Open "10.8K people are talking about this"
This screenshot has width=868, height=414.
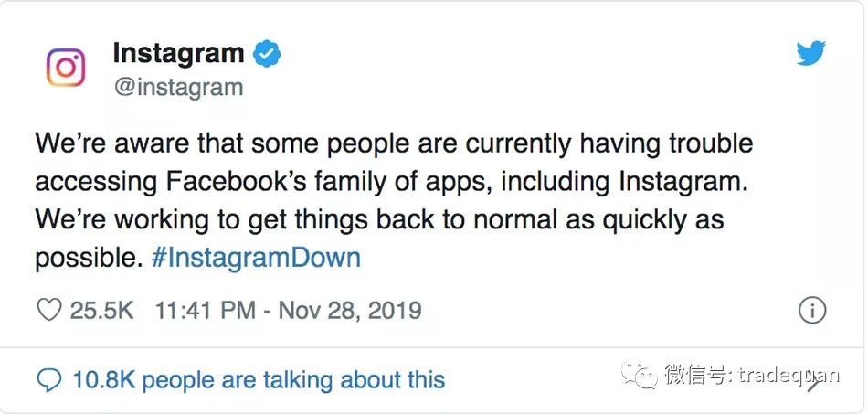(259, 379)
